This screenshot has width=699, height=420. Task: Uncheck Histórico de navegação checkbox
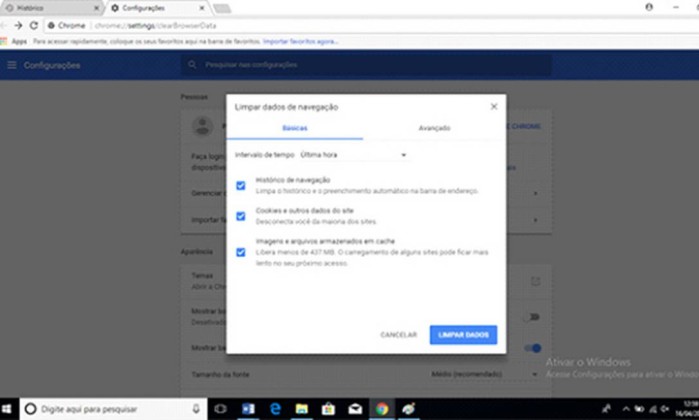coord(240,185)
